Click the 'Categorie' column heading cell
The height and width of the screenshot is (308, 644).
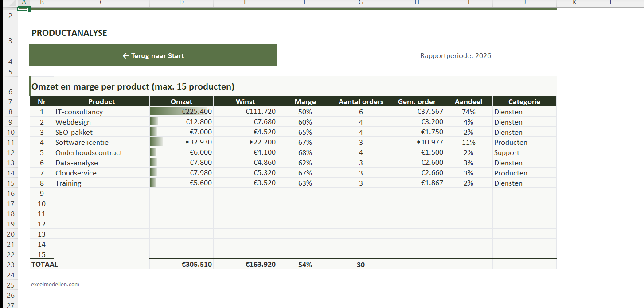pyautogui.click(x=524, y=101)
